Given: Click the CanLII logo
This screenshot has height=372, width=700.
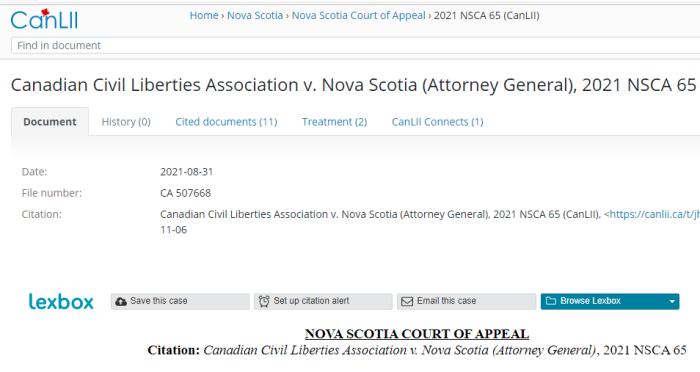Looking at the screenshot, I should click(x=44, y=19).
